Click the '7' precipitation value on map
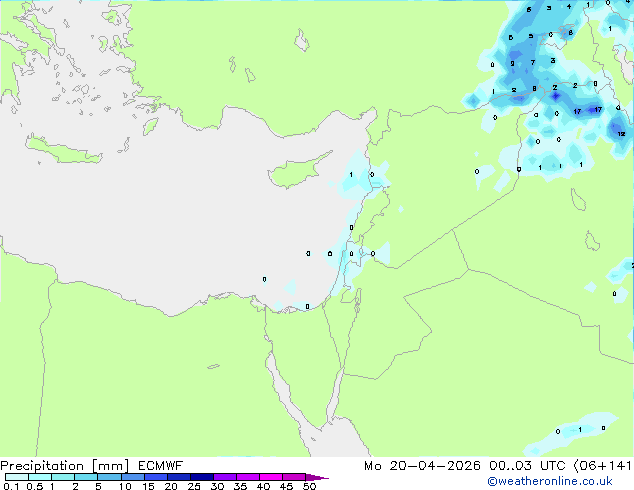The width and height of the screenshot is (634, 490). point(533,62)
